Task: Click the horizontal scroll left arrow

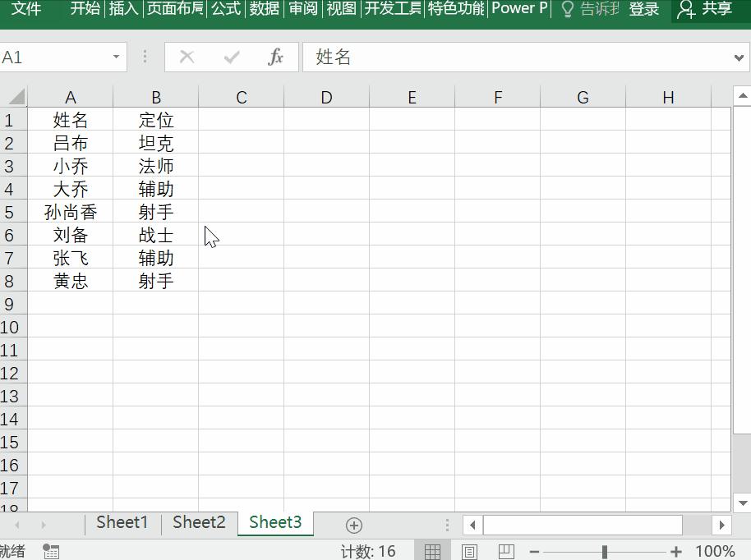Action: point(472,525)
